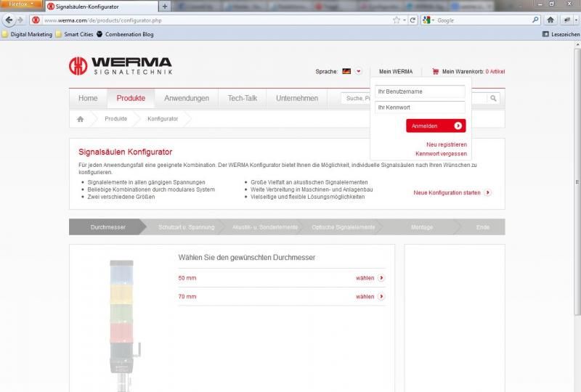
Task: Click the Optische Signalelemente step
Action: coord(343,227)
